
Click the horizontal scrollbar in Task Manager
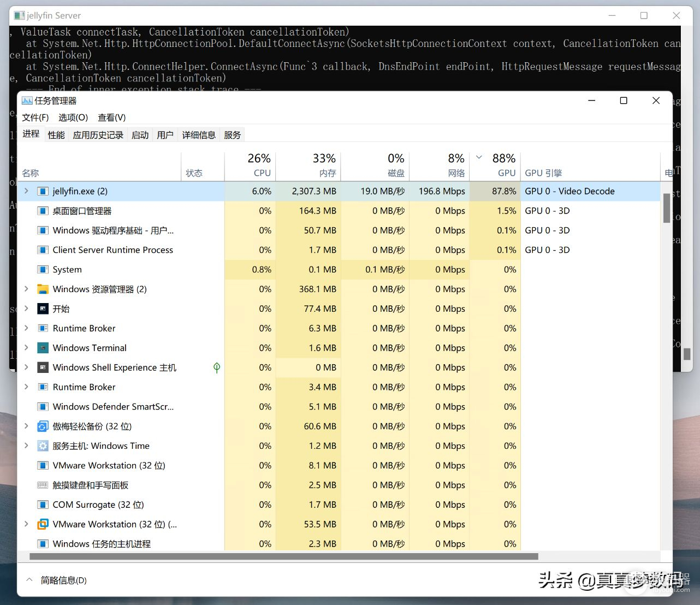284,556
